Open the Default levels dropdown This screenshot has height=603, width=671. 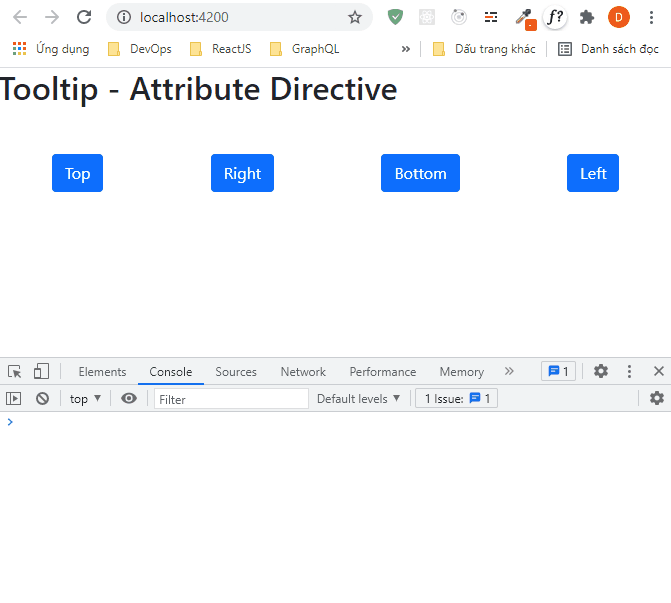[x=358, y=399]
